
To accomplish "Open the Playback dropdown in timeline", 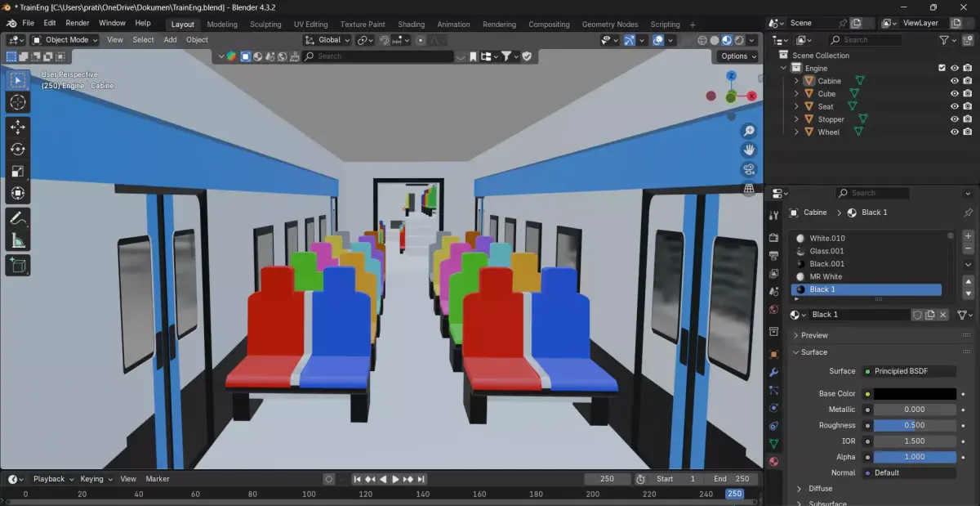I will click(53, 479).
